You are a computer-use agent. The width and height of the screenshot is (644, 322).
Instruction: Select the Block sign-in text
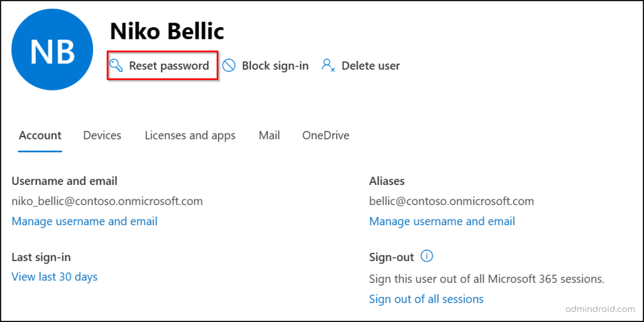tap(275, 65)
